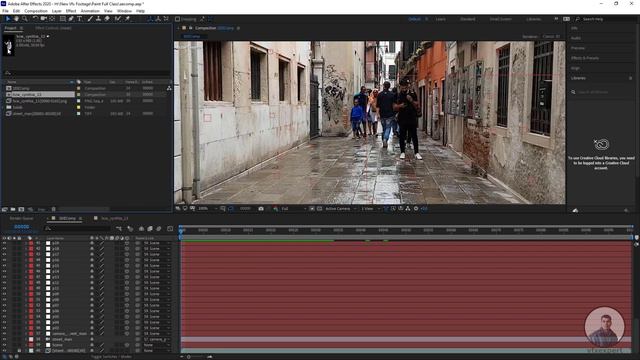Click the red label color swatch of layer p19

click(31, 243)
